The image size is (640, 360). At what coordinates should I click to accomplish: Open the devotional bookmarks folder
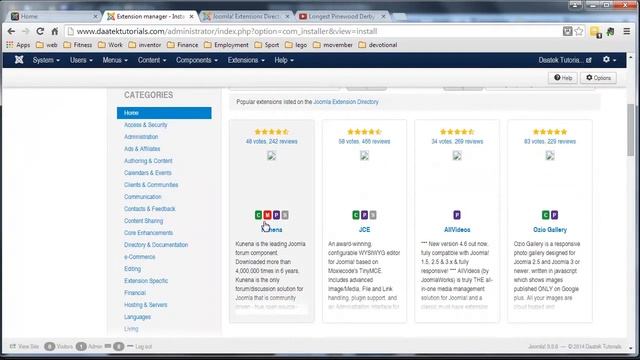[378, 45]
